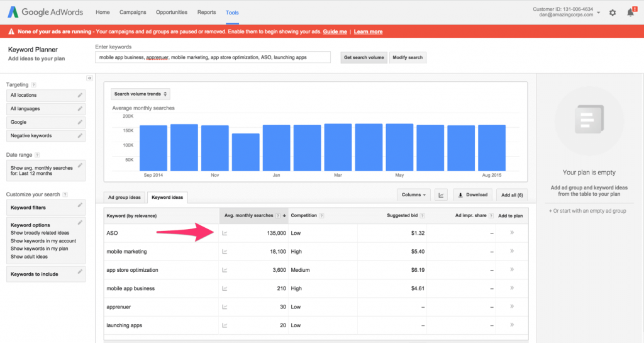Open Search volume trends dropdown

coord(140,94)
